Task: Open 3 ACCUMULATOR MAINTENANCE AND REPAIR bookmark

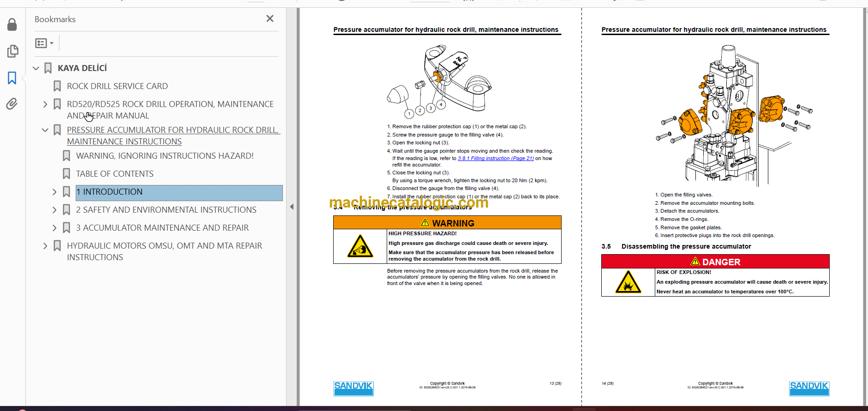Action: click(x=162, y=228)
